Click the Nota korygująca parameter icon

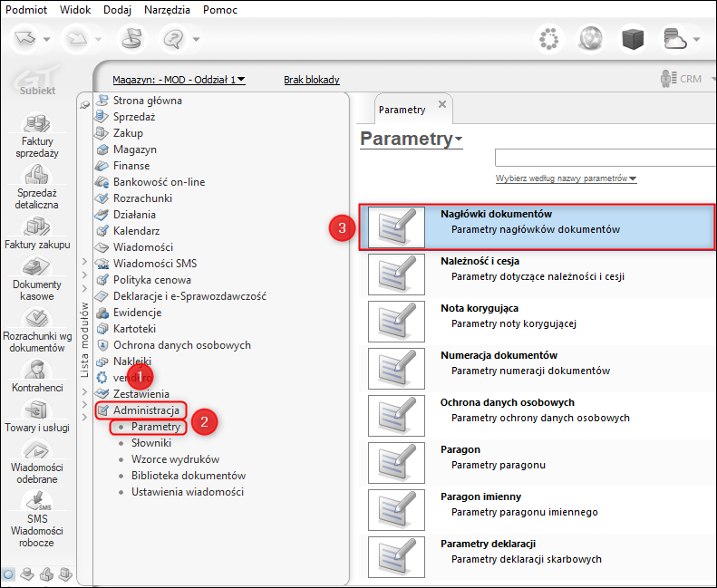(396, 322)
